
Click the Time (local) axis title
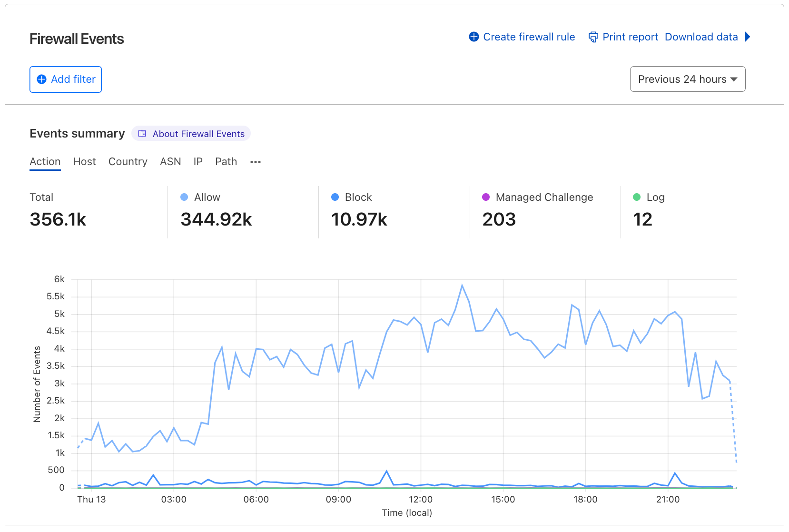tap(407, 513)
